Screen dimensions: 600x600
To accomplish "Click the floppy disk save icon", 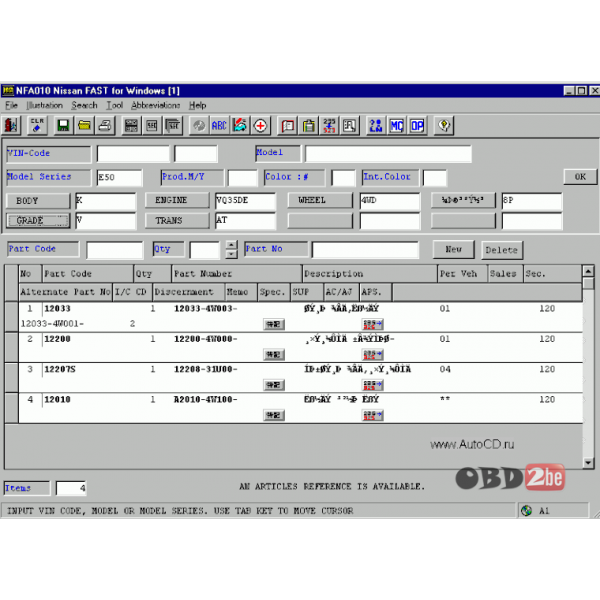I will pyautogui.click(x=63, y=125).
